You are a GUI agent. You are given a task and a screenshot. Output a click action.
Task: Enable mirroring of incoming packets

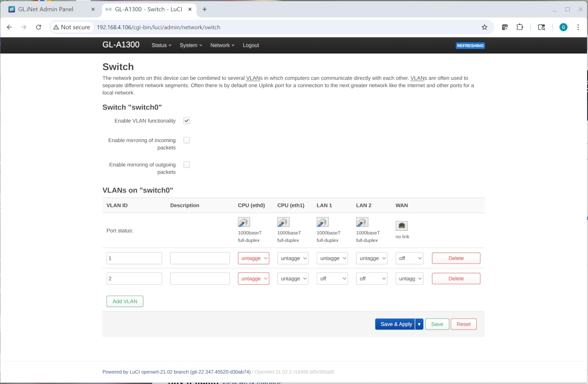click(187, 140)
